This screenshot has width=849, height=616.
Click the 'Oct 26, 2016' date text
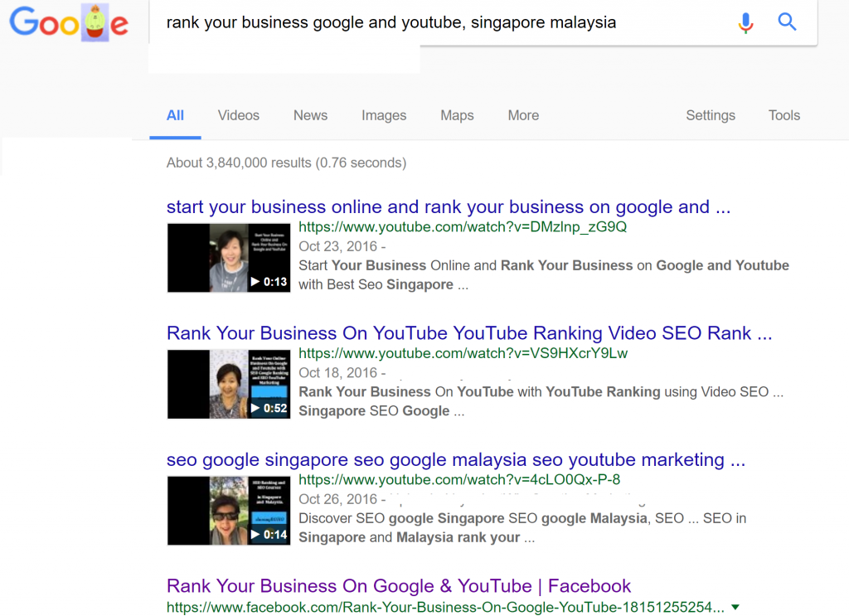pos(338,499)
